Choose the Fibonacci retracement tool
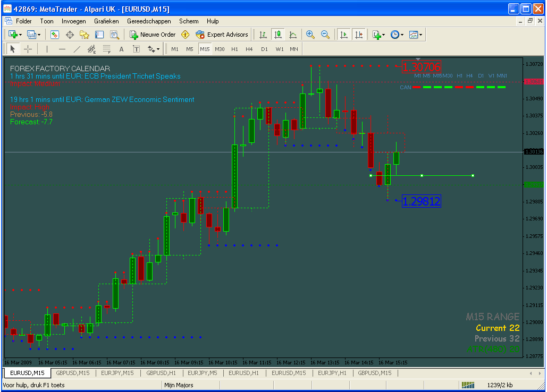 click(107, 49)
